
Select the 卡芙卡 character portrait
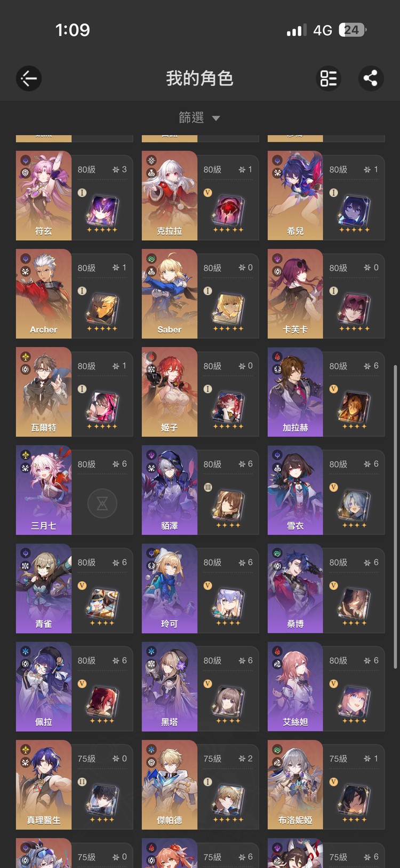pyautogui.click(x=295, y=294)
